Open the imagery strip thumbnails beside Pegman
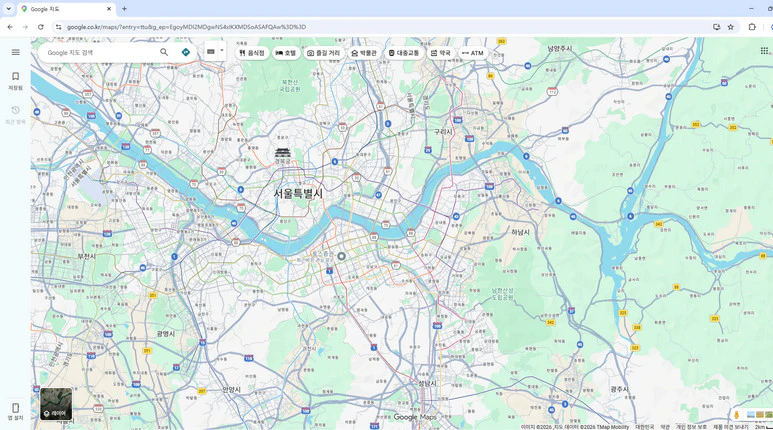Viewport: 773px width, 430px height. click(x=760, y=415)
